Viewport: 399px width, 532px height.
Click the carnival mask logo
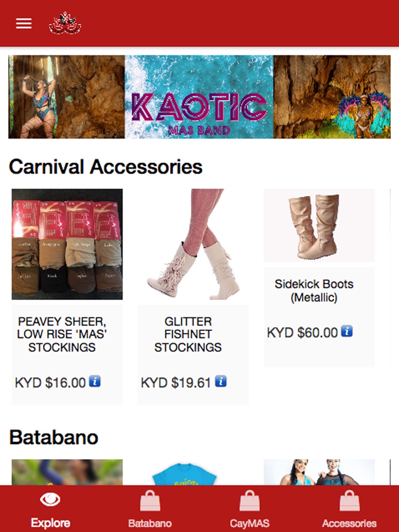click(65, 24)
